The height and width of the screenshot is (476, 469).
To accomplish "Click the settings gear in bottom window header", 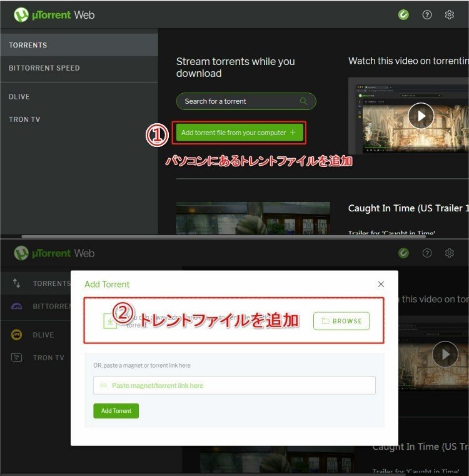I will pyautogui.click(x=449, y=253).
